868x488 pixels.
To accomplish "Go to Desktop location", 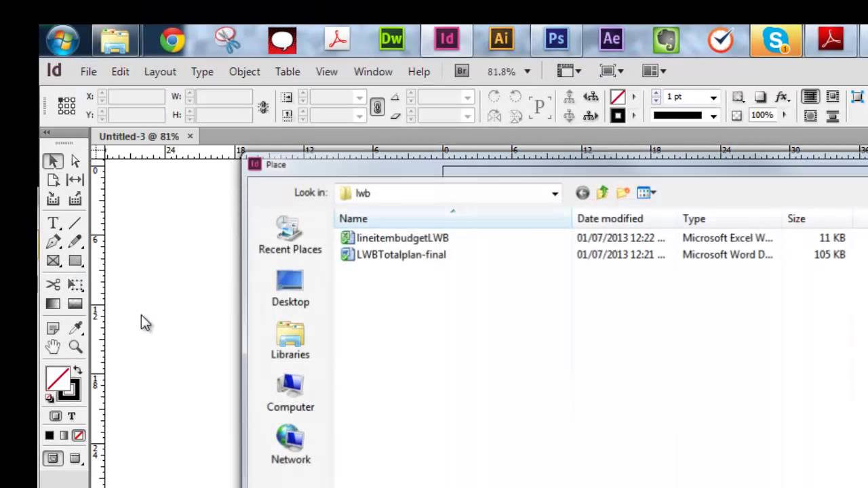I will [x=290, y=288].
